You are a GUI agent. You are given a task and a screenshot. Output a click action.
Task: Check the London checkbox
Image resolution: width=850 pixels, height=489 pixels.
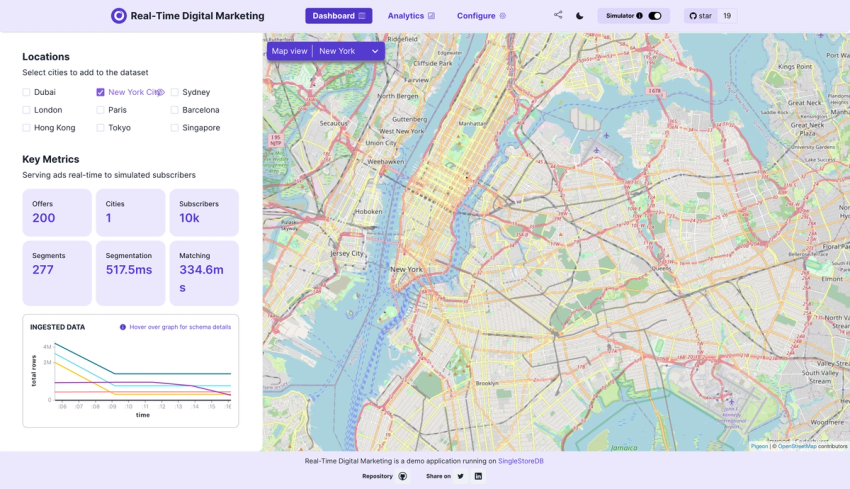coord(26,110)
